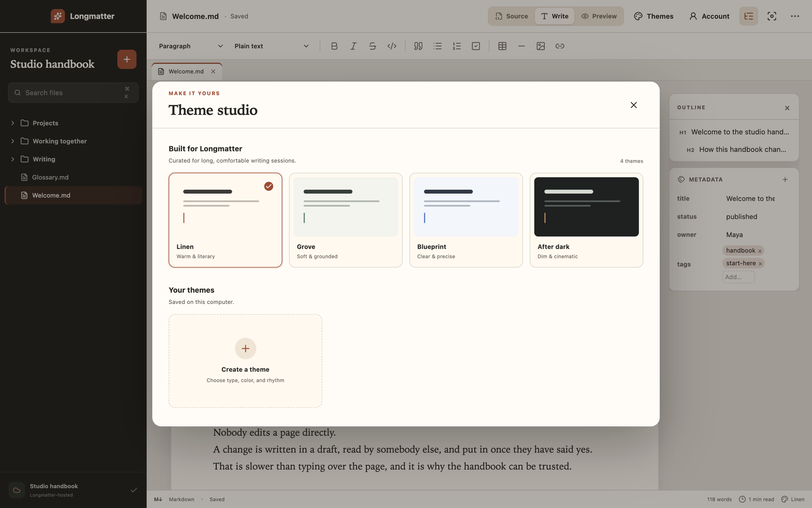This screenshot has height=508, width=812.
Task: Open the Paragraph style dropdown
Action: coord(190,46)
